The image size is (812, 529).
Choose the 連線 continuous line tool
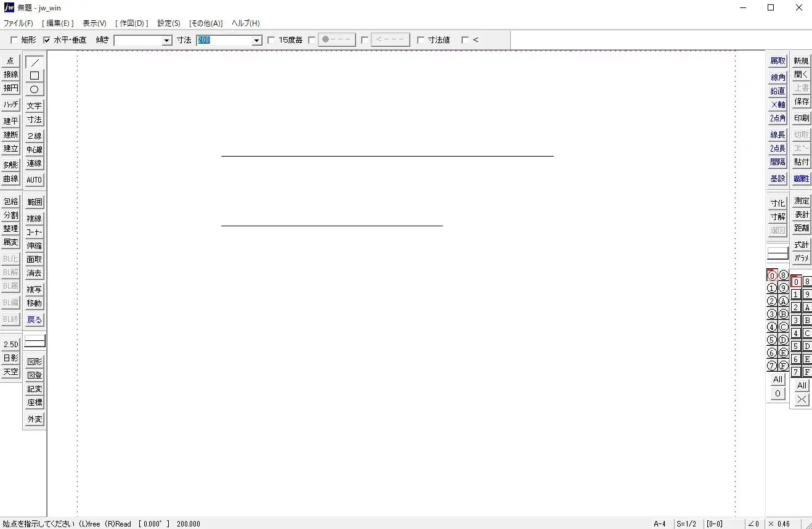pos(35,163)
